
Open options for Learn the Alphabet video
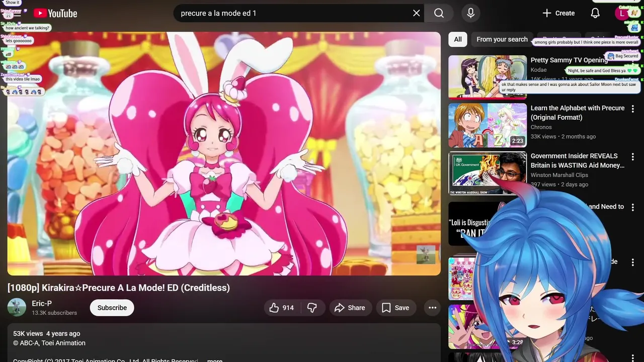pyautogui.click(x=633, y=109)
